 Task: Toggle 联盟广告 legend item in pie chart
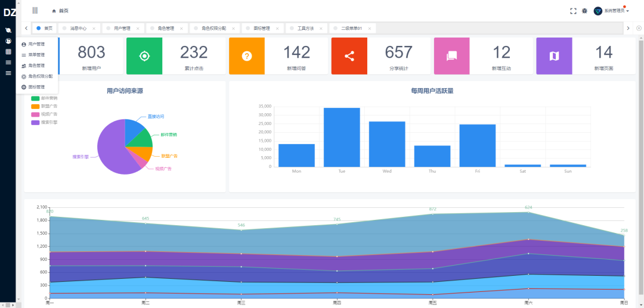coord(44,106)
